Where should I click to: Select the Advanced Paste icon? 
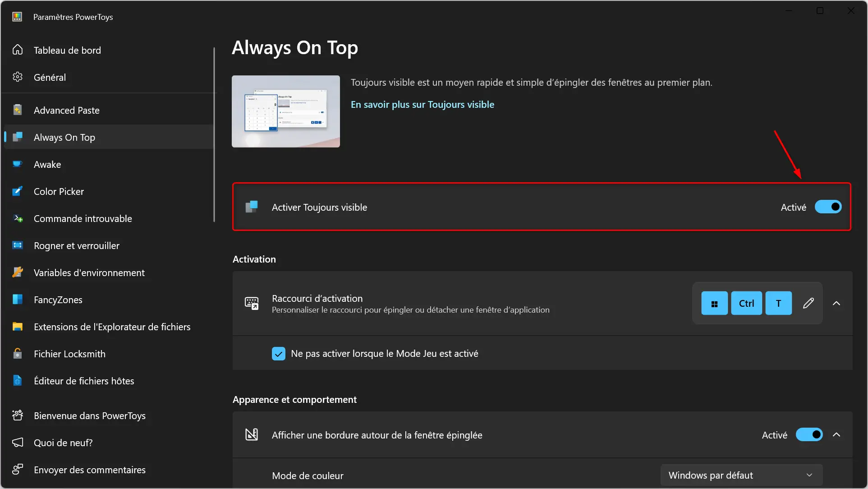click(x=18, y=110)
